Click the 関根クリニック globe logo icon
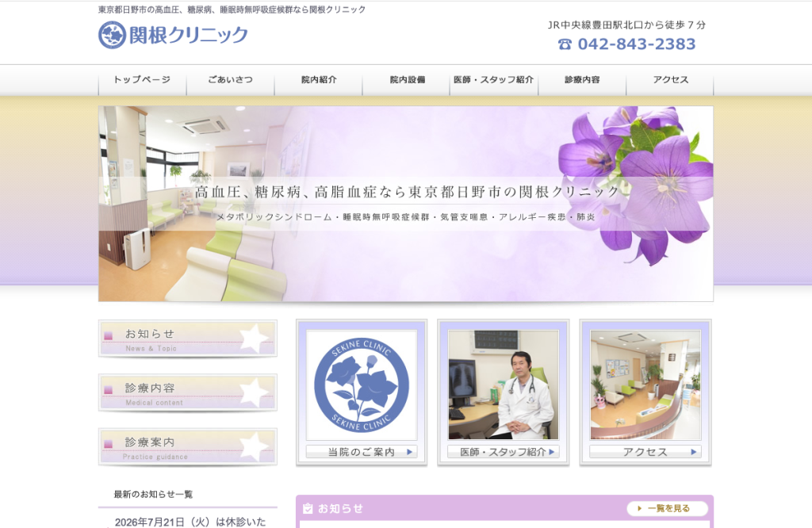The height and width of the screenshot is (528, 812). (113, 35)
